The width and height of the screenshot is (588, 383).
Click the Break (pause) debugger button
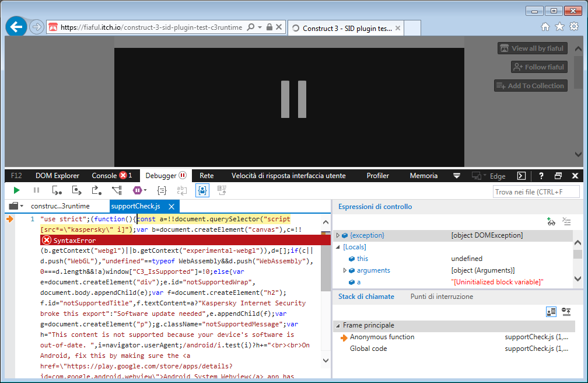coord(36,190)
